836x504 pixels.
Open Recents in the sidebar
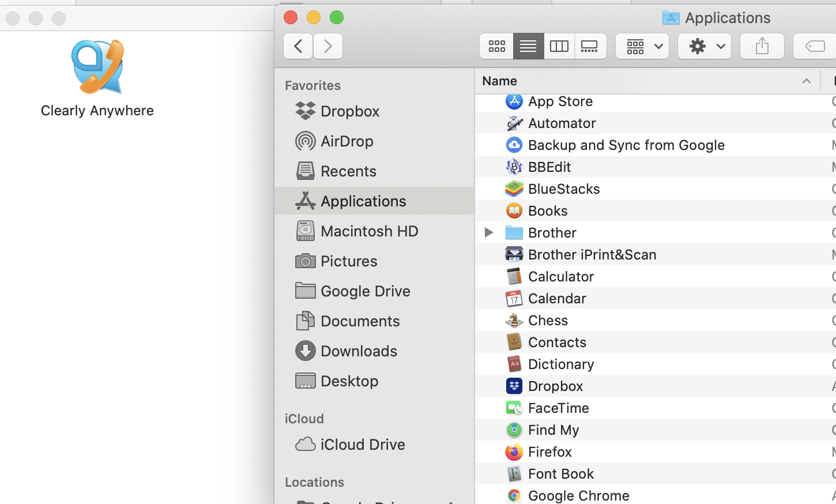[x=375, y=171]
